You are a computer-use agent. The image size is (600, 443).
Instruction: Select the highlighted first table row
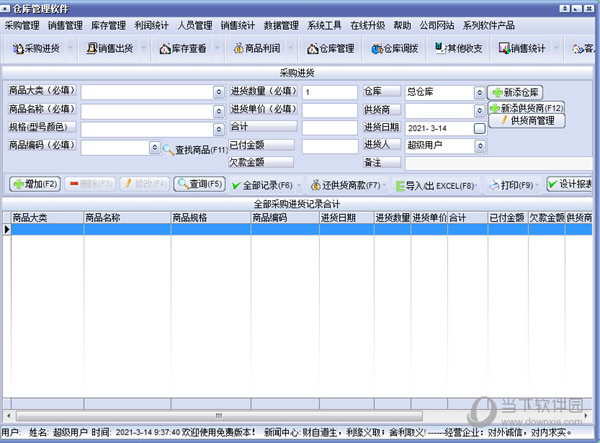coord(302,230)
